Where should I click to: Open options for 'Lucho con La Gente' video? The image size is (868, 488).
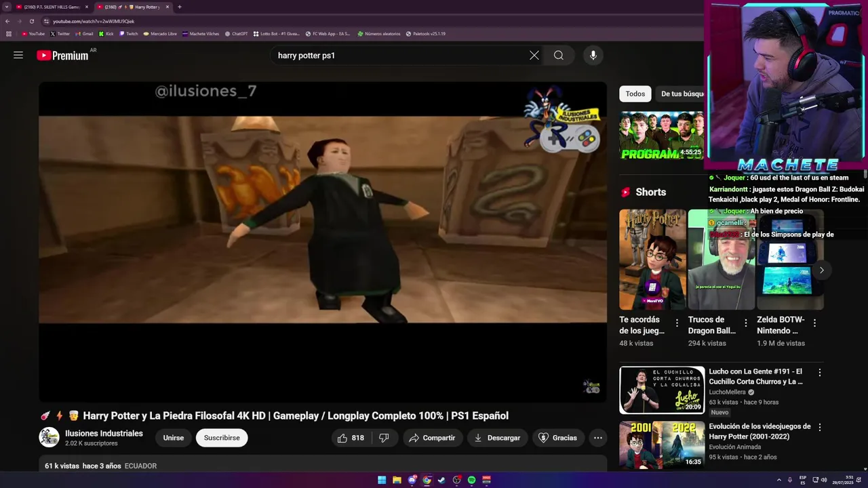pos(820,373)
